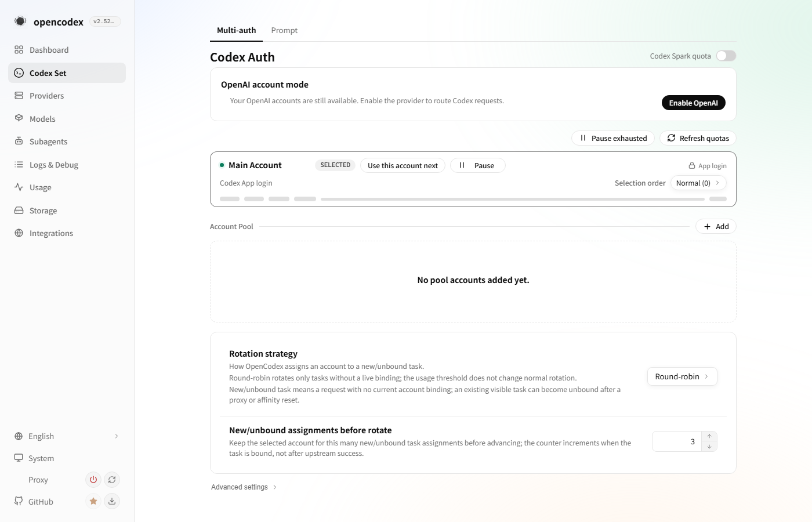Click the red proxy power icon
Viewport: 812px width, 522px height.
(93, 480)
